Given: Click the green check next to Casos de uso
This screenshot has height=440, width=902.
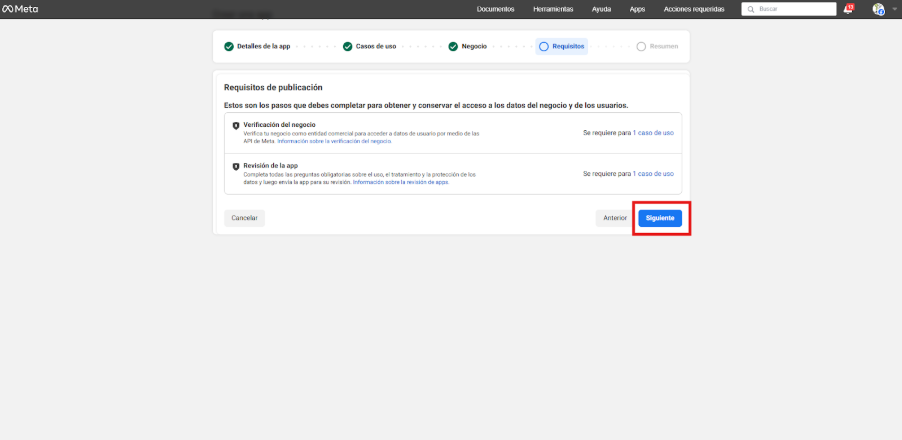Looking at the screenshot, I should coord(348,46).
